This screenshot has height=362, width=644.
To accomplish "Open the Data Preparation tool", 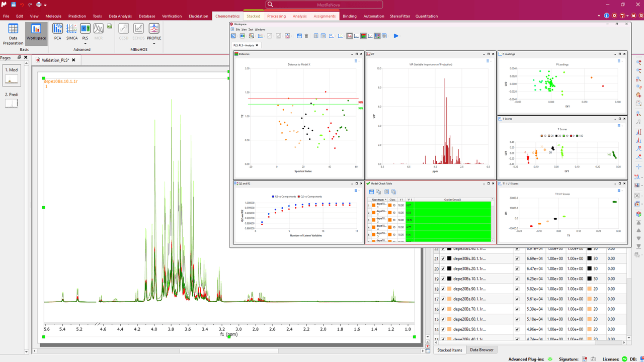I will 13,34.
